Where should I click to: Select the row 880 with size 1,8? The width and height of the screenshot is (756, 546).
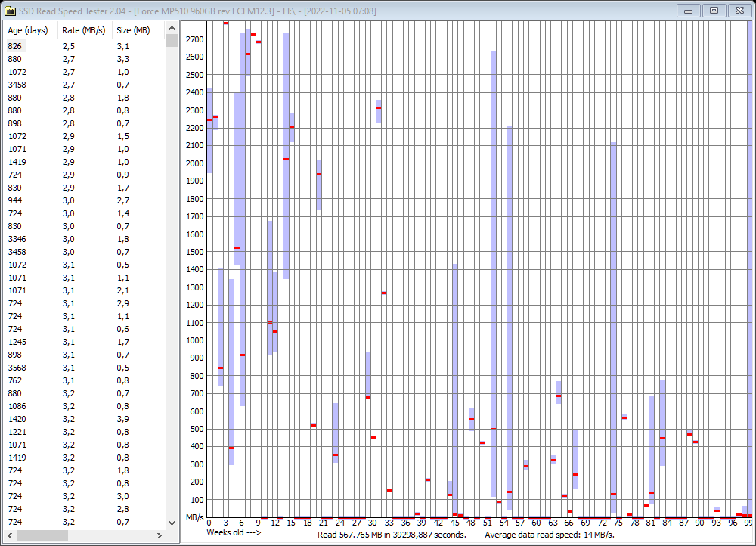tap(85, 98)
